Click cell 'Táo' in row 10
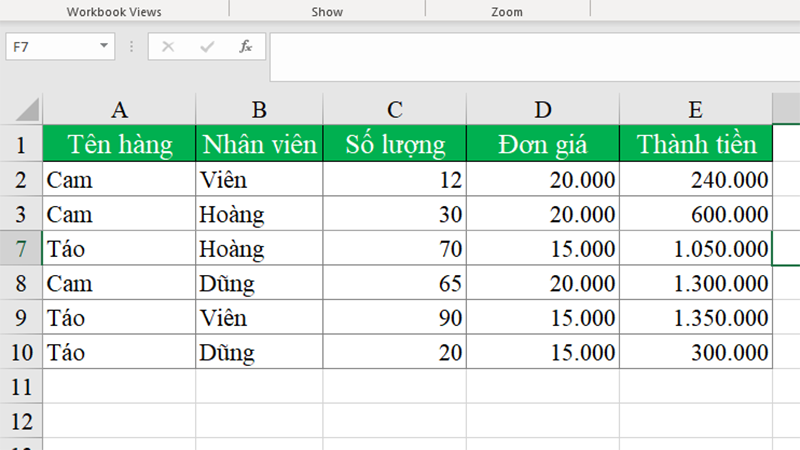Screen dimensions: 800x450 (119, 352)
